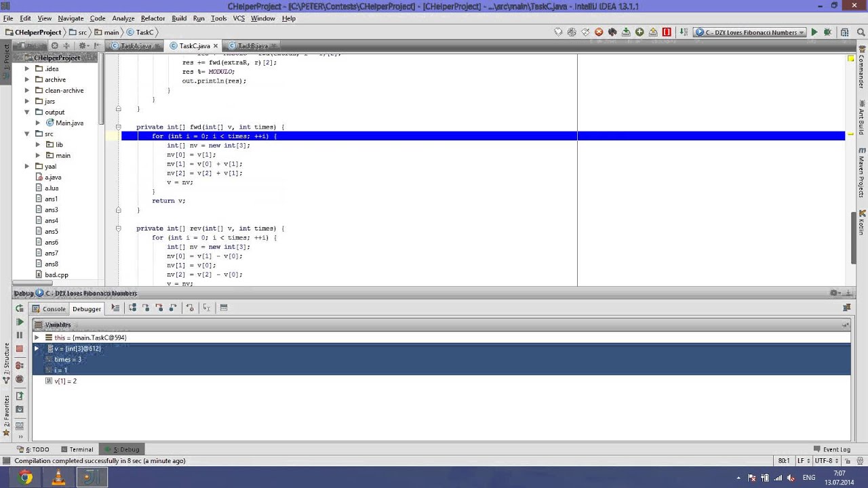This screenshot has height=488, width=868.
Task: Open Terminal tool window
Action: [x=77, y=449]
